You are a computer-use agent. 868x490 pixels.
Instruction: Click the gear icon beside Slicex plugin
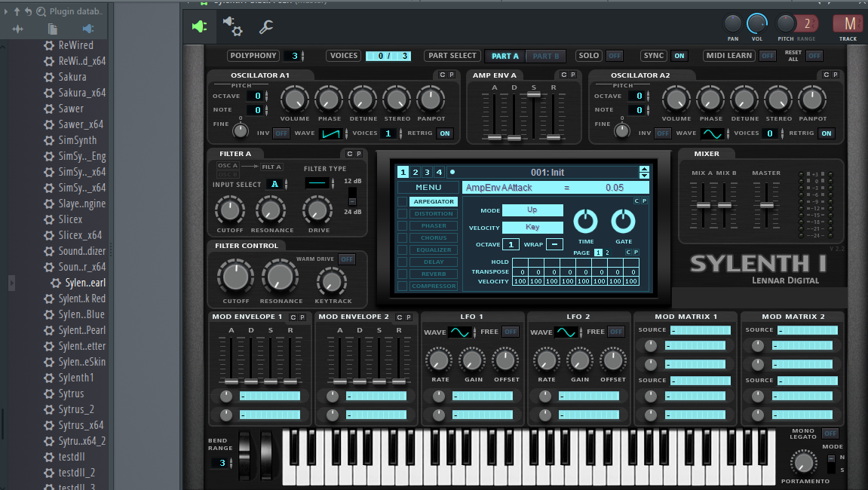49,219
